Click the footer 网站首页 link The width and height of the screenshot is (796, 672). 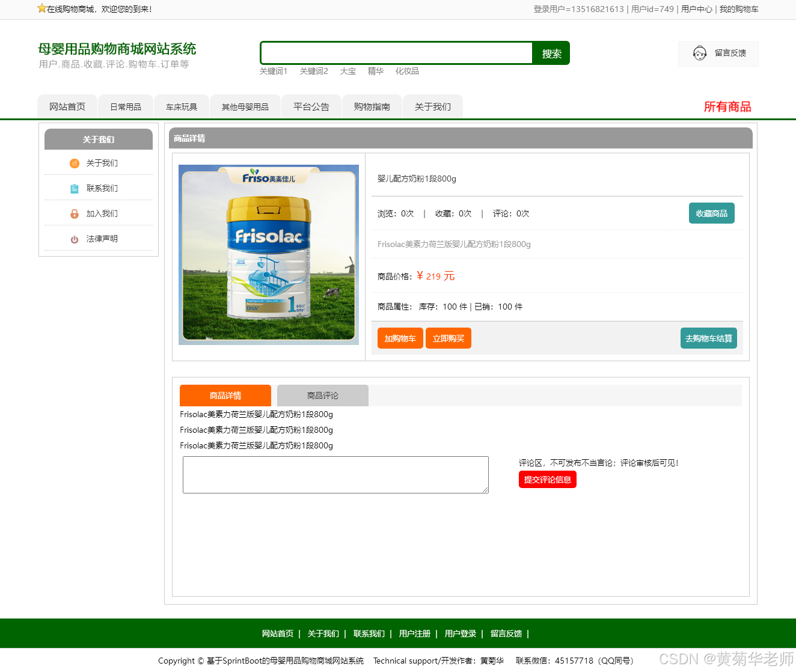(x=278, y=634)
